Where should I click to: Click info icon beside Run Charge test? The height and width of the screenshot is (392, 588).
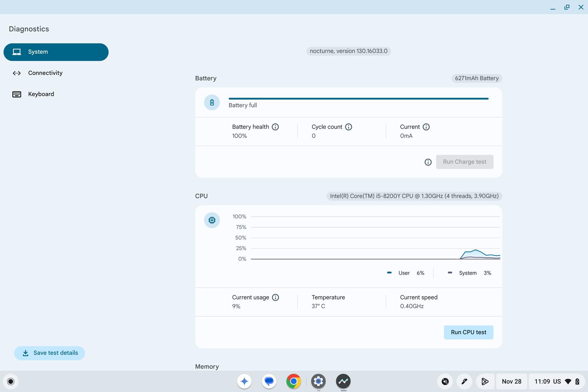428,162
